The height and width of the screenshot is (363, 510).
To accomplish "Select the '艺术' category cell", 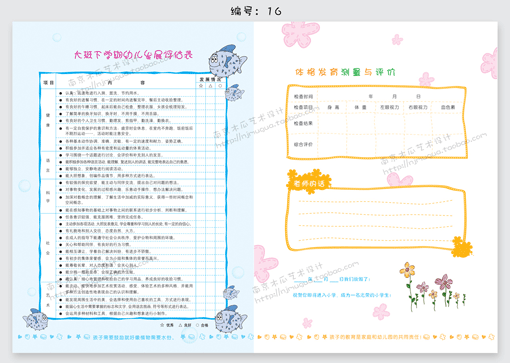I will (48, 300).
